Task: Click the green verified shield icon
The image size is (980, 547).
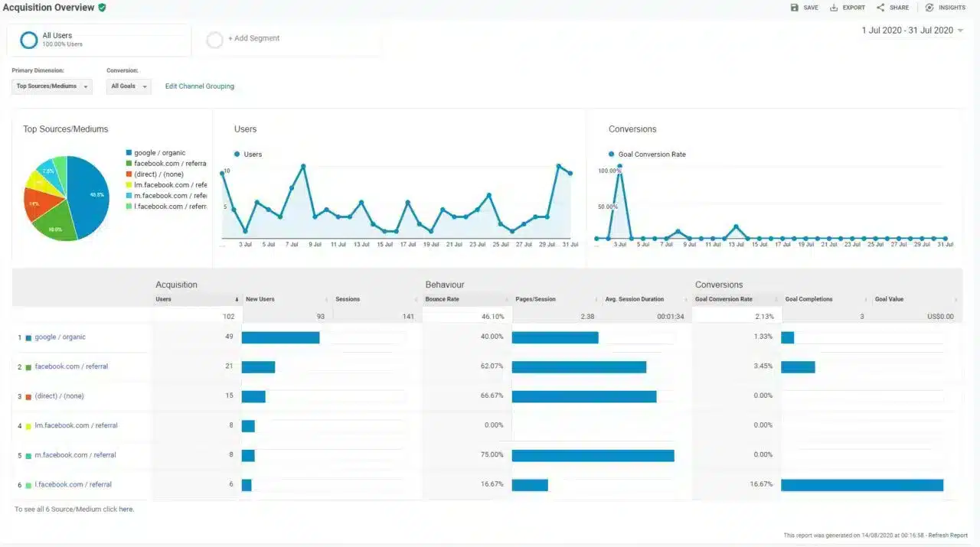Action: (103, 8)
